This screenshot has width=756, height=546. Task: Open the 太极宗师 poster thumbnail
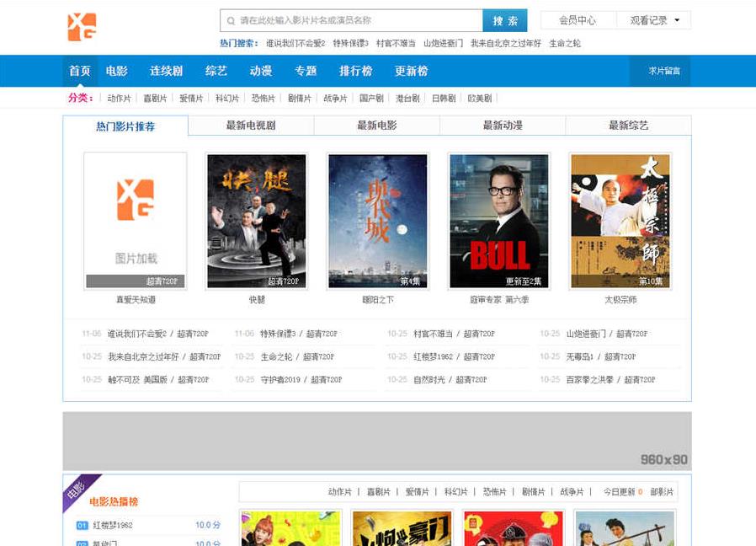pyautogui.click(x=620, y=221)
